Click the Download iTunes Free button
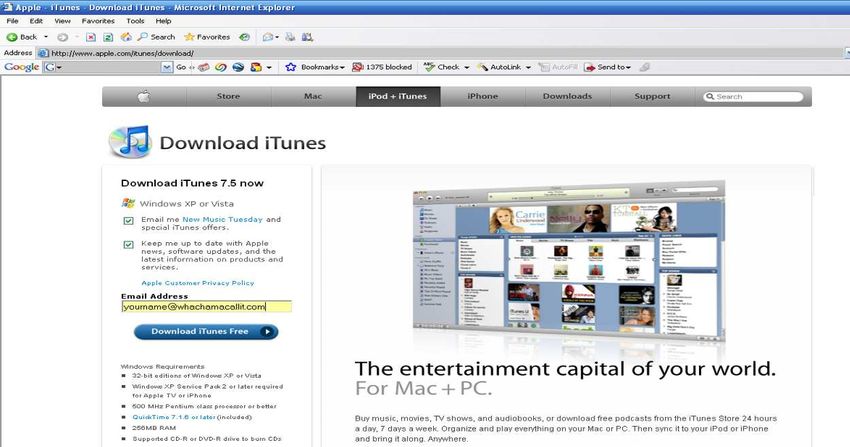850x447 pixels. (206, 332)
